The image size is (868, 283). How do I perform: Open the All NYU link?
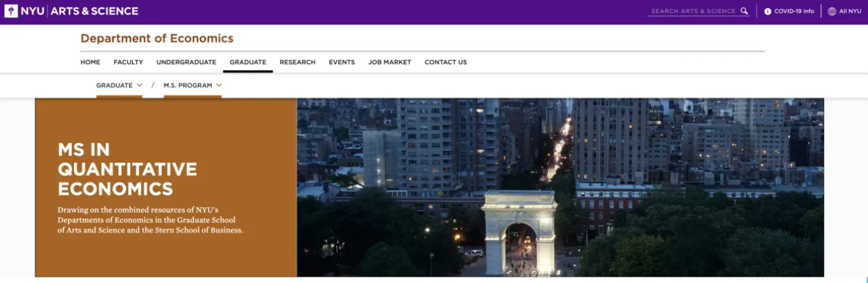pos(850,12)
